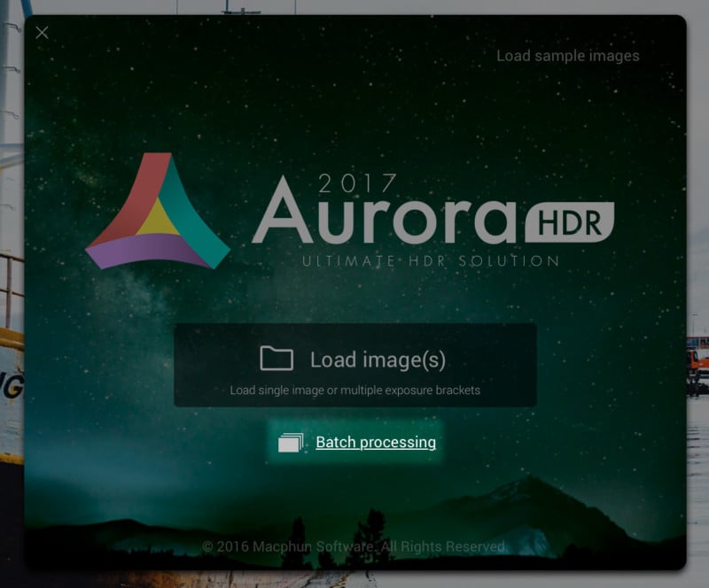Click the Aurora HDR triangle logo
Screen dimensions: 709x588
coord(158,211)
